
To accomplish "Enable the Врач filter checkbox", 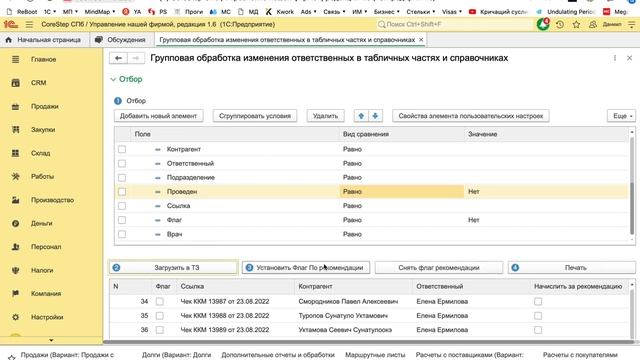I will (122, 234).
